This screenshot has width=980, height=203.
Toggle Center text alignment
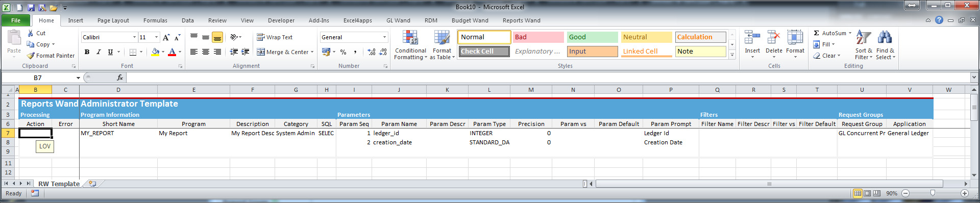click(206, 52)
